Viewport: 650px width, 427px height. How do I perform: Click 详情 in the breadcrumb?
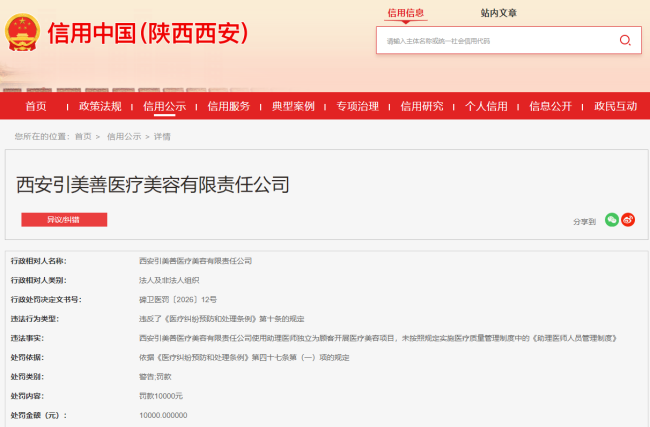point(162,136)
